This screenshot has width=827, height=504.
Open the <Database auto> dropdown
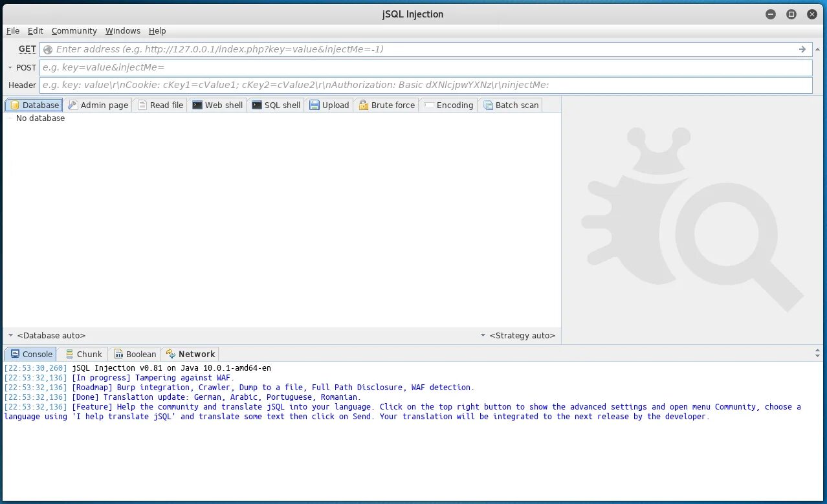[47, 336]
